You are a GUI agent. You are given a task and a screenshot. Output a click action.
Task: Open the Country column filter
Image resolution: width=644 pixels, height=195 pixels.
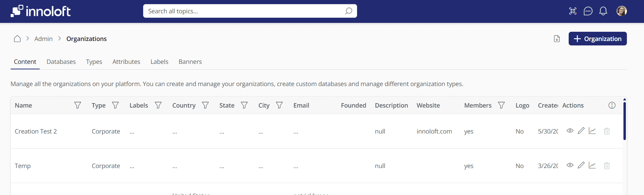click(205, 106)
